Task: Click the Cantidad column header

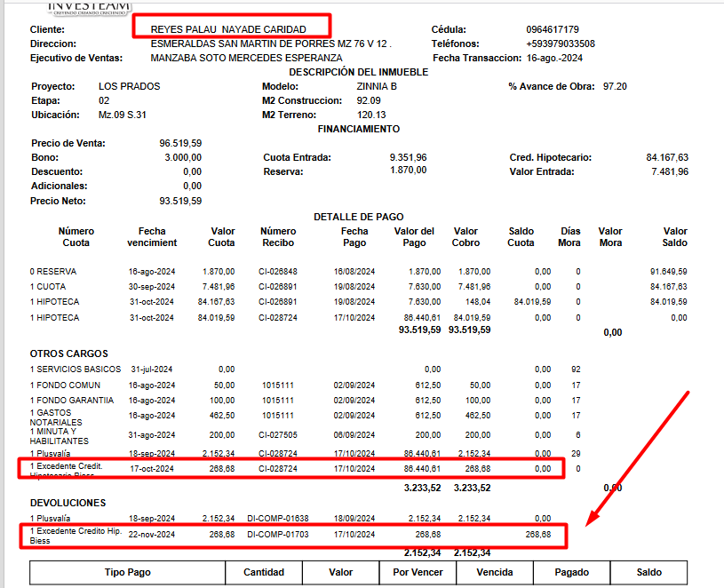Action: point(263,573)
